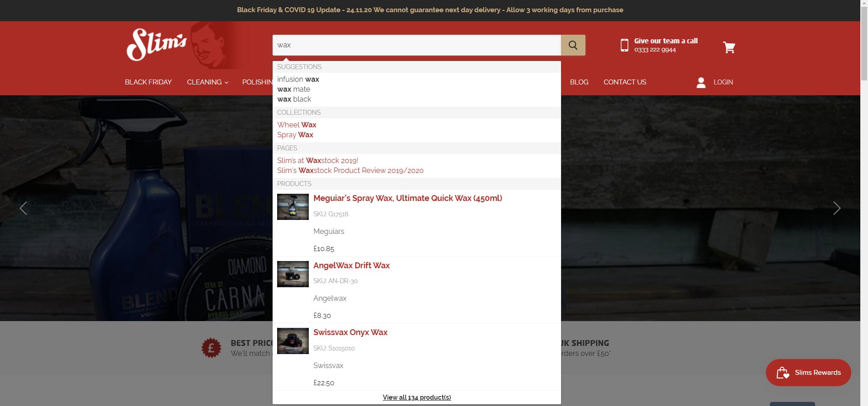Go to previous slide with left arrow
The height and width of the screenshot is (406, 868).
(24, 208)
